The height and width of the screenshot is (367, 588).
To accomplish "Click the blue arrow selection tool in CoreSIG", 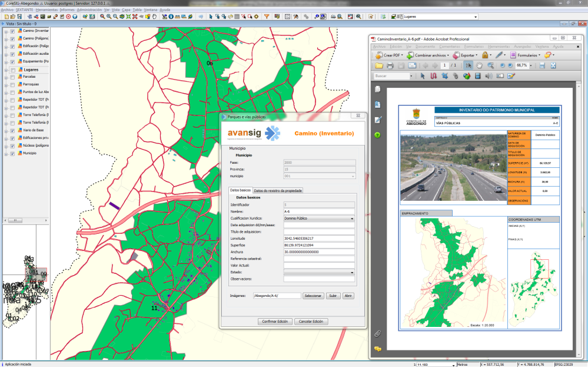I will point(211,16).
